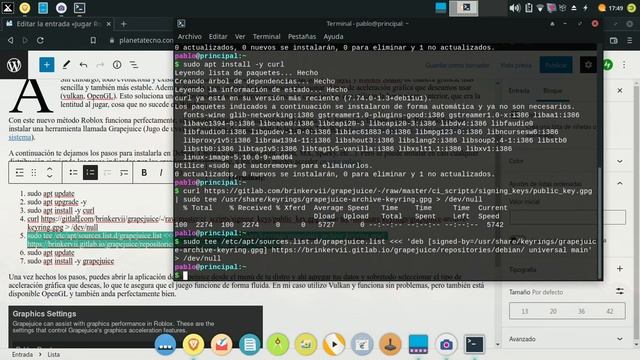Click the block drag handle dots
The image size is (640, 360).
coord(34,173)
